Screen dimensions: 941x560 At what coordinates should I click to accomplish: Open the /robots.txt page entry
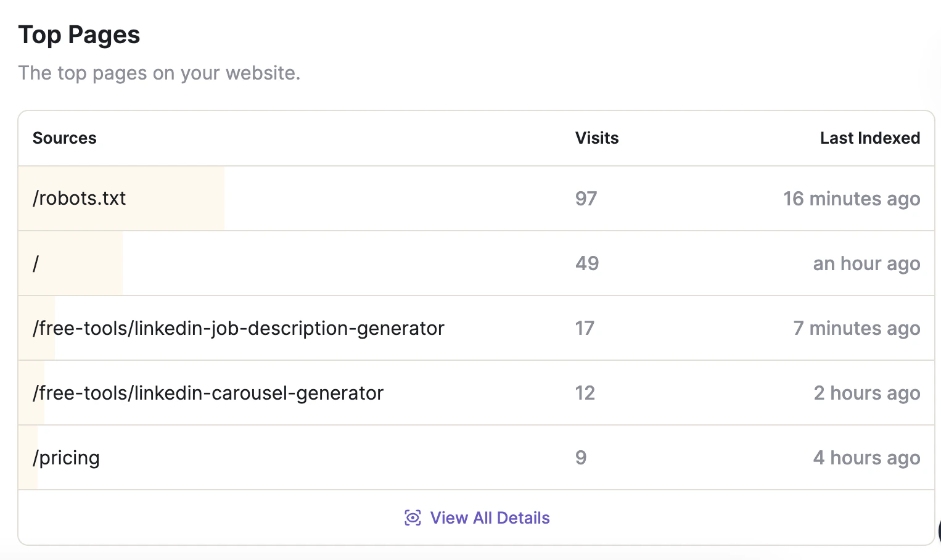80,198
